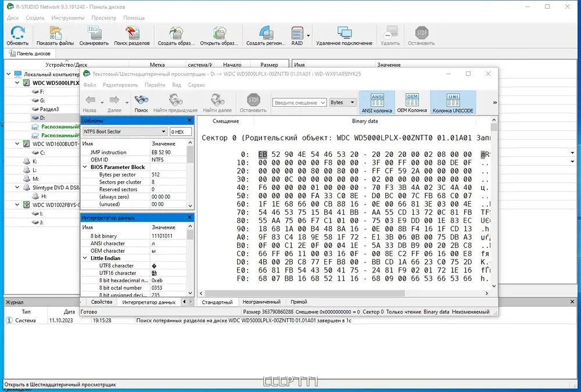Toggle Колонка UNICODE display
Viewport: 581px width, 392px height.
[453, 102]
